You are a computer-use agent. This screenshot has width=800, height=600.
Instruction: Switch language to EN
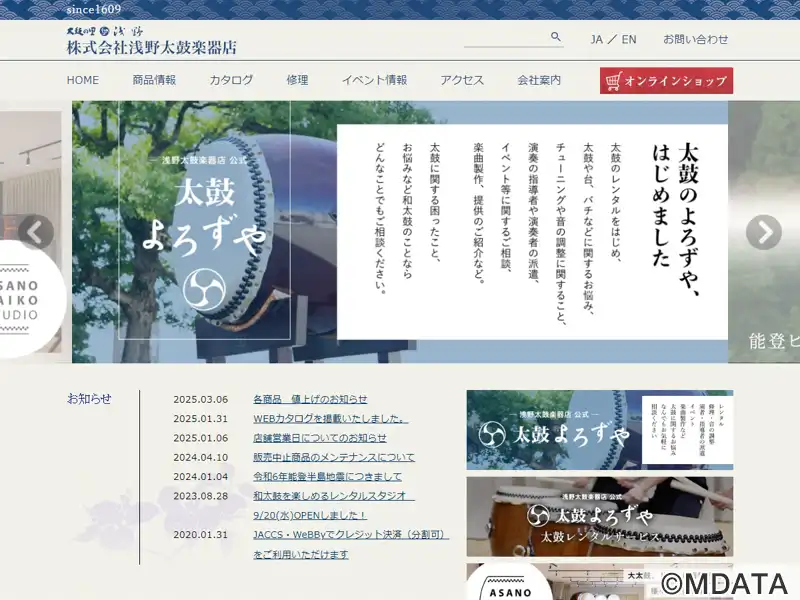[629, 39]
